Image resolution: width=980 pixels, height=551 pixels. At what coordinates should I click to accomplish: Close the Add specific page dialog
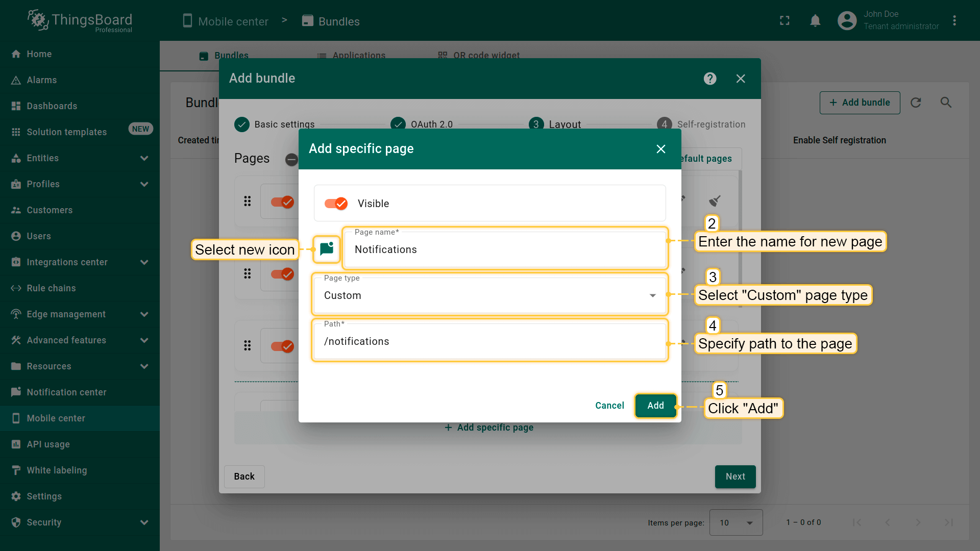pos(661,149)
